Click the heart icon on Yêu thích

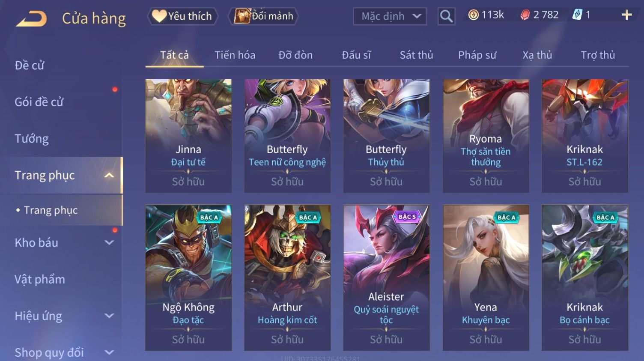[159, 16]
